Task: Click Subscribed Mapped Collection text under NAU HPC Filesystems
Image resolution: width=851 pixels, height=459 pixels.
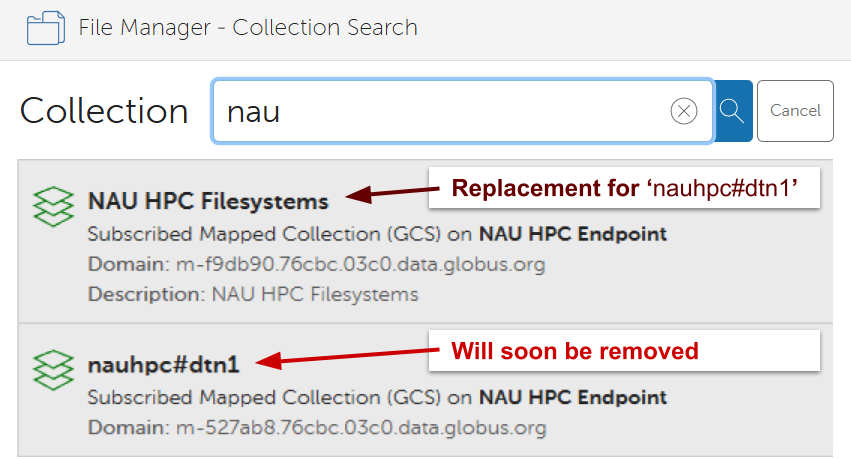Action: coord(267,235)
